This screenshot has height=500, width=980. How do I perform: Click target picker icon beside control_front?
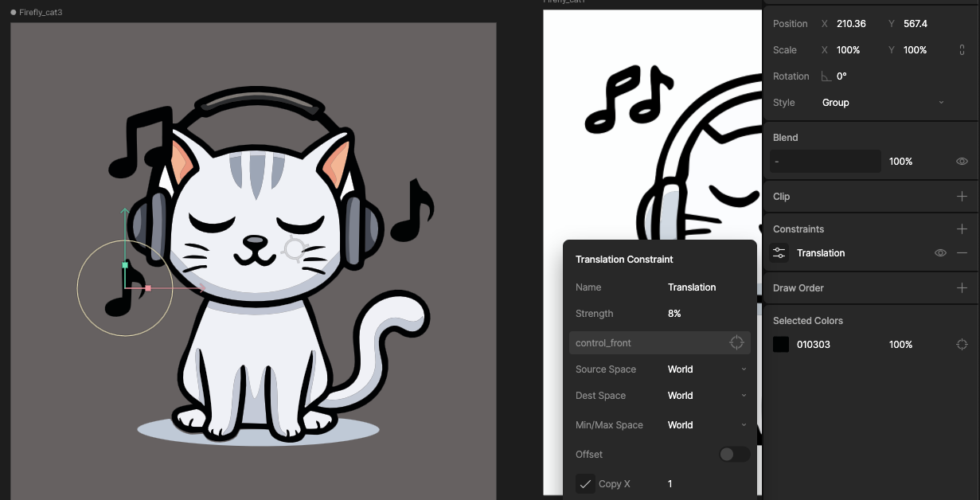(737, 343)
